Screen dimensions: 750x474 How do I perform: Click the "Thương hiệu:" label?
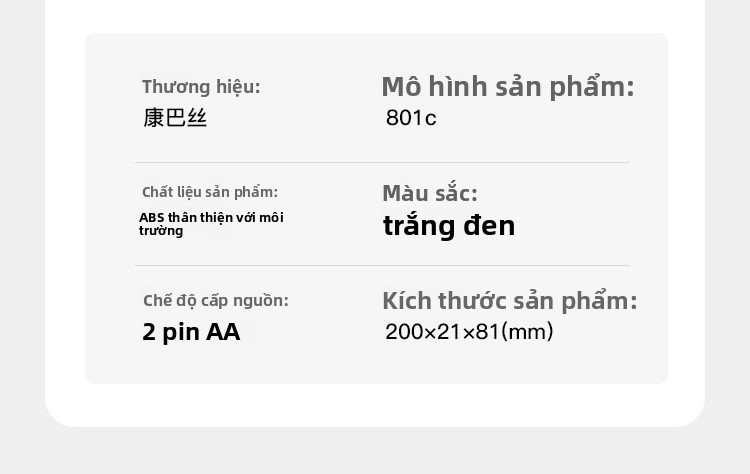pos(201,87)
